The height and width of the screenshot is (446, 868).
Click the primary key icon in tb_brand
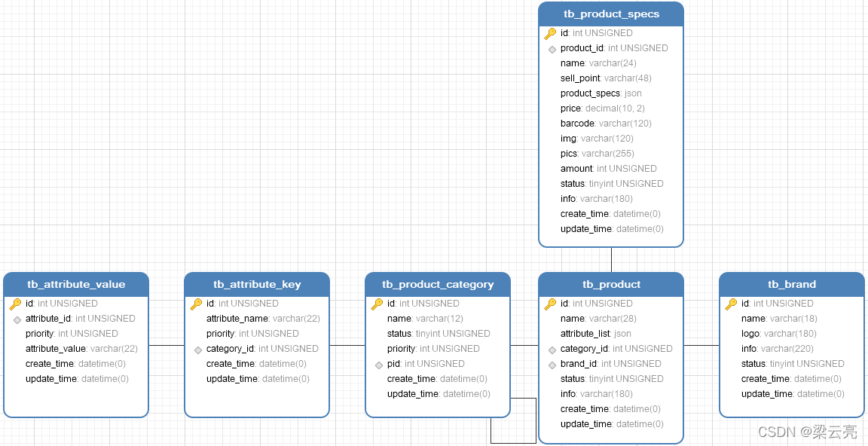731,304
